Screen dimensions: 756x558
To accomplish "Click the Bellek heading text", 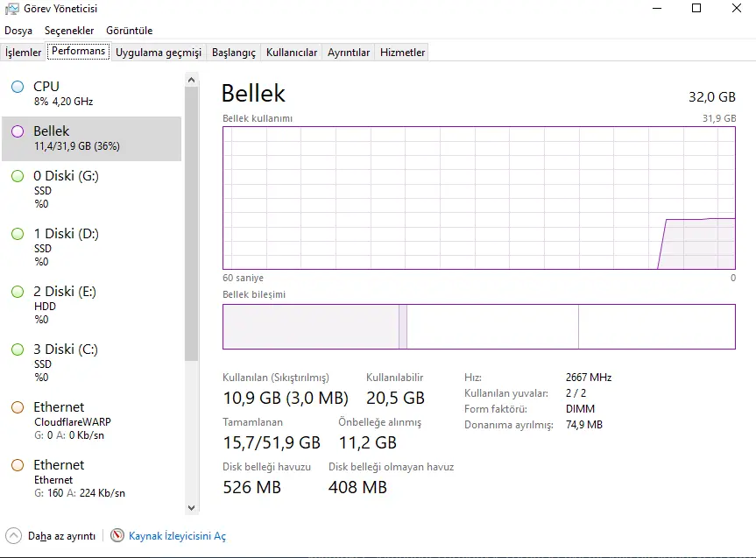I will click(x=254, y=94).
